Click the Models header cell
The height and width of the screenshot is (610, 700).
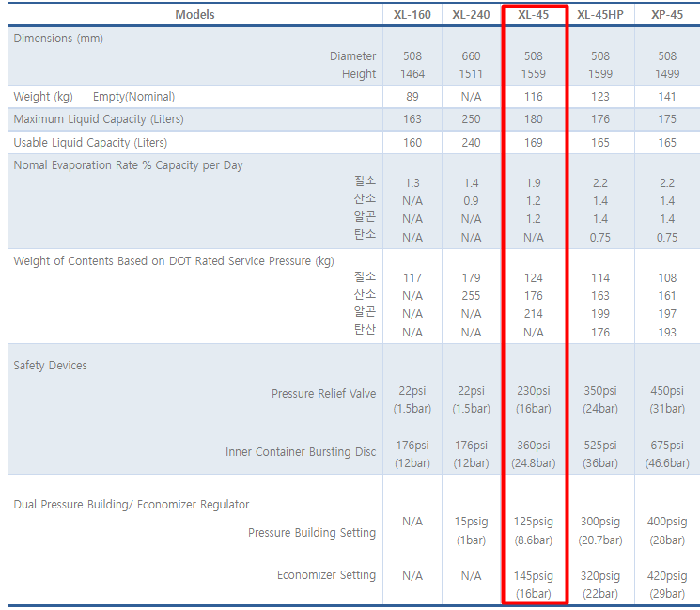click(194, 14)
